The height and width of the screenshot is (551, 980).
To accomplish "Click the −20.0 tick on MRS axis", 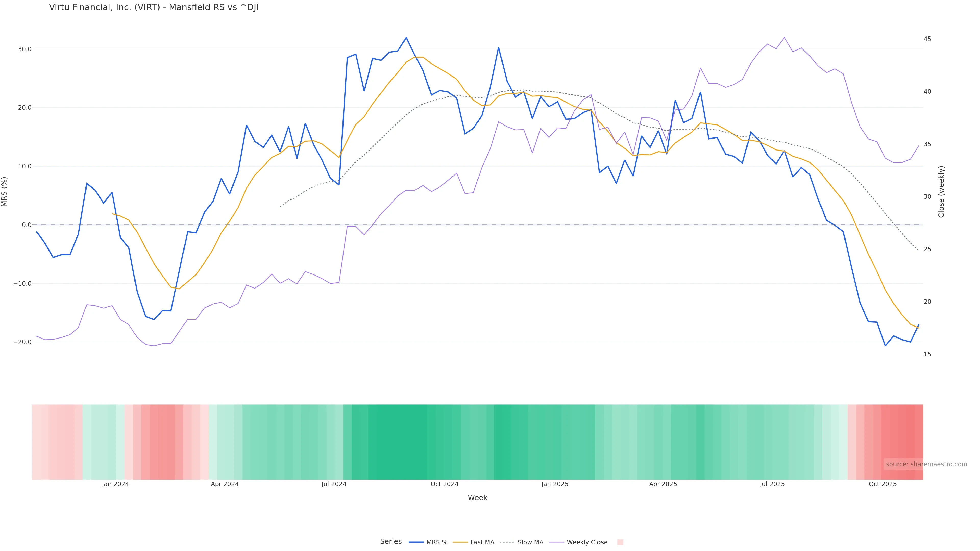I will click(22, 342).
